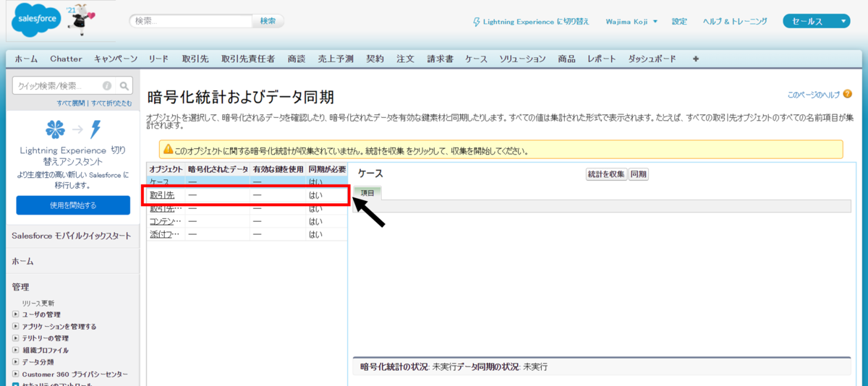Select the 取引先 object row link

(x=162, y=195)
